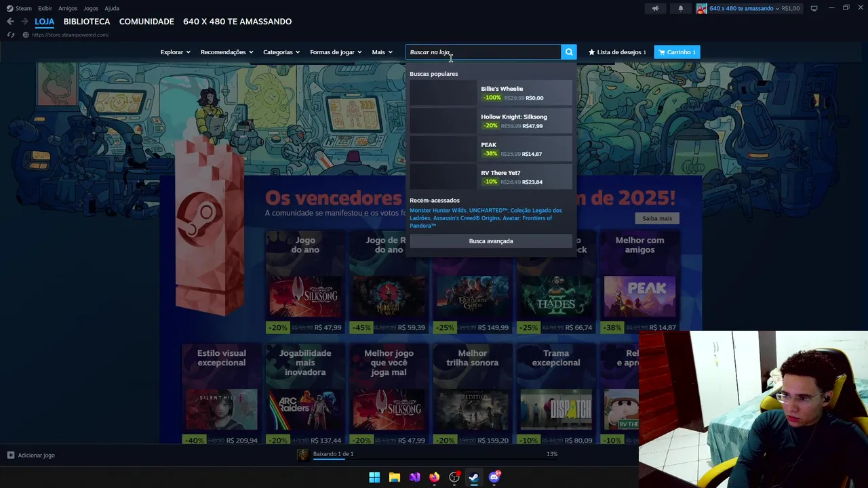Open the 640 X 480 TE AMASSANDO profile tab

pos(237,22)
